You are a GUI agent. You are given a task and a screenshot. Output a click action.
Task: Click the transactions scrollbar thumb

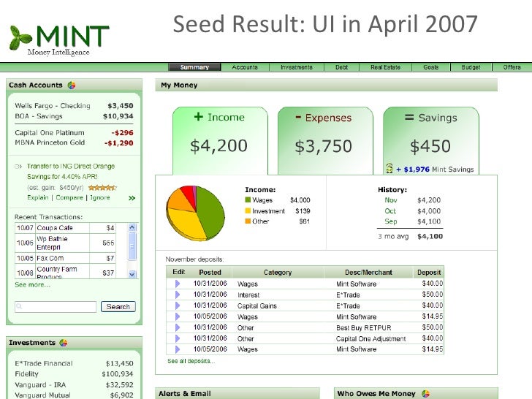132,246
